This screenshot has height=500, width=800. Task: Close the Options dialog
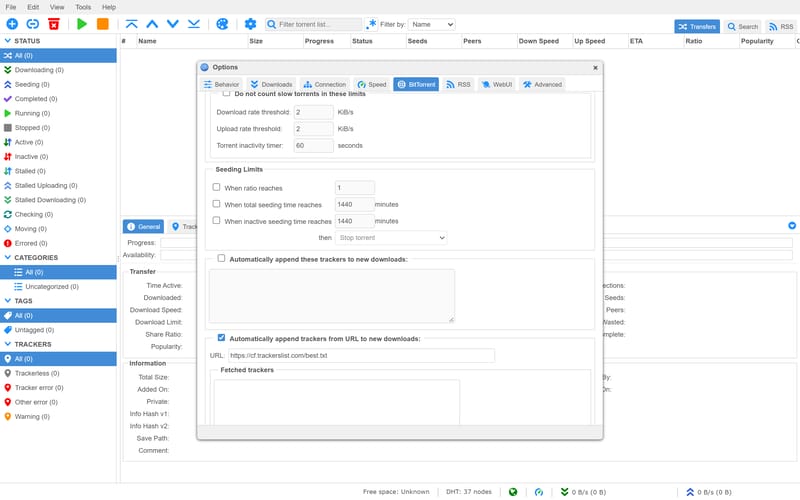point(595,67)
